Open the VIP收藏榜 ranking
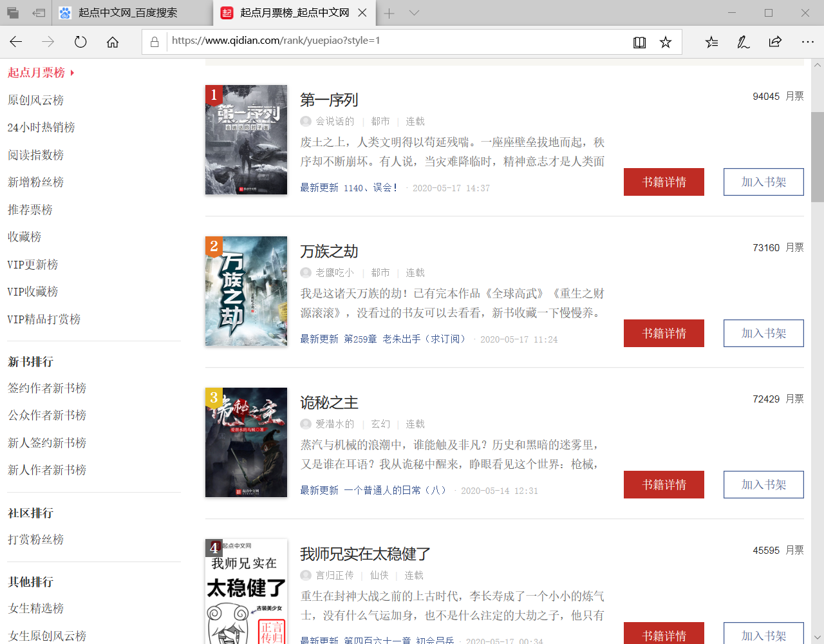This screenshot has width=824, height=644. pos(33,292)
